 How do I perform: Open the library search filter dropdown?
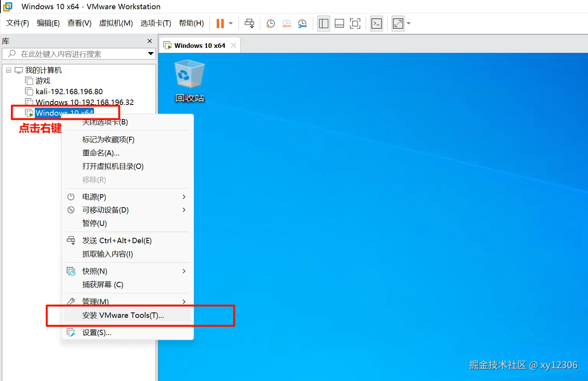click(x=151, y=54)
